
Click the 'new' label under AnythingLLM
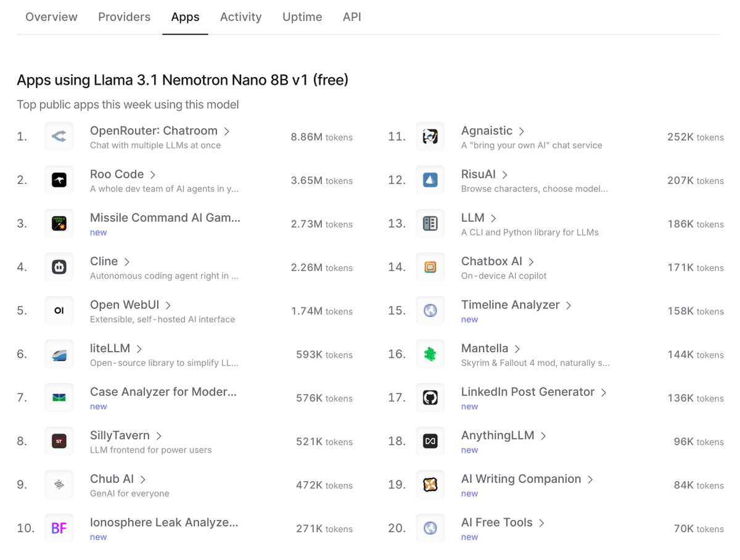tap(470, 450)
